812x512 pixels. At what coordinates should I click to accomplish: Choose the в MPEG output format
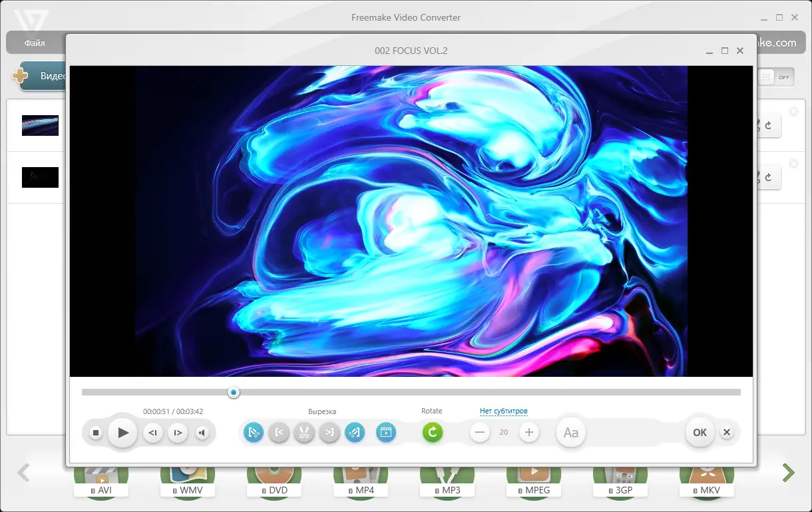click(x=534, y=483)
